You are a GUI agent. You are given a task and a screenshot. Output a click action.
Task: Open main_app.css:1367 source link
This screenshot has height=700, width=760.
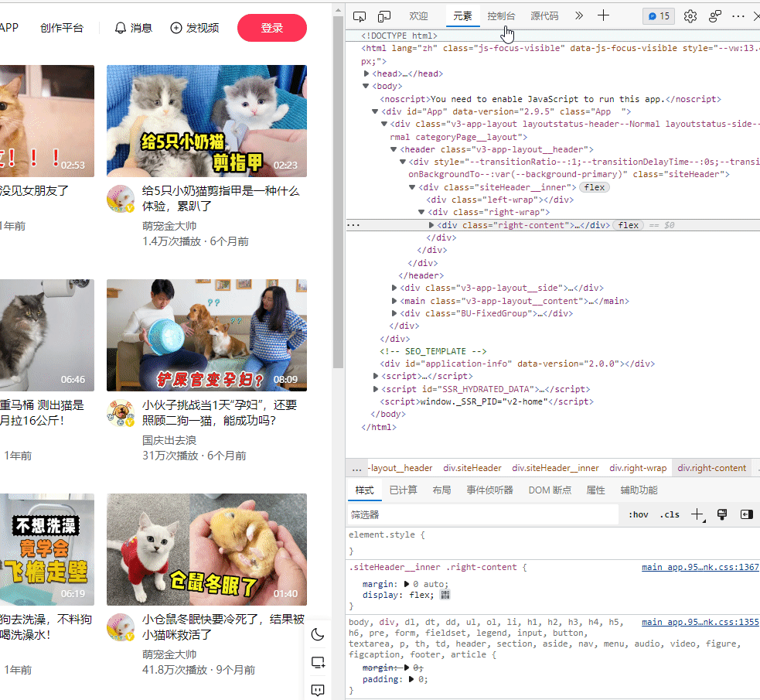pos(700,567)
